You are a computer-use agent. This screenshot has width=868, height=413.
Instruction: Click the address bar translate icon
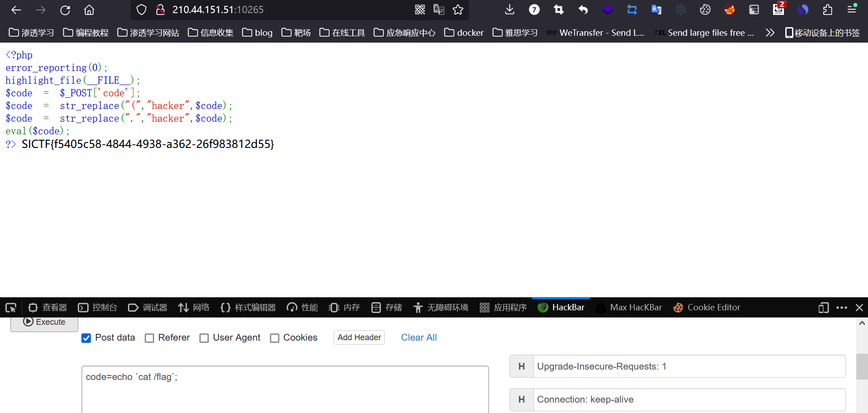pyautogui.click(x=439, y=9)
